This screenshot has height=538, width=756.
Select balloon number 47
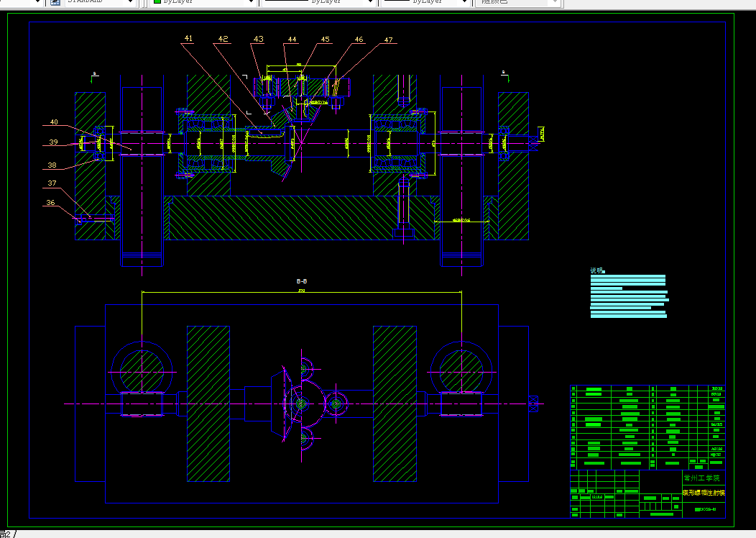(389, 40)
